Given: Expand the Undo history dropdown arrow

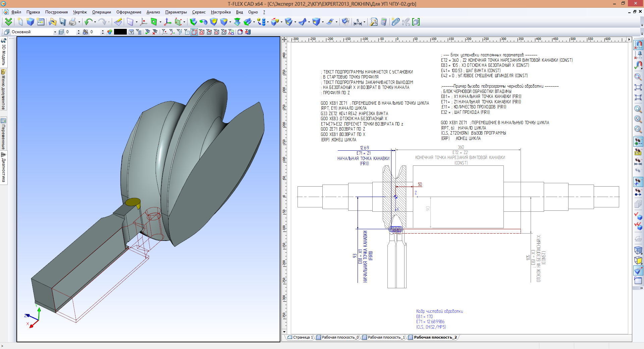Looking at the screenshot, I should click(95, 22).
